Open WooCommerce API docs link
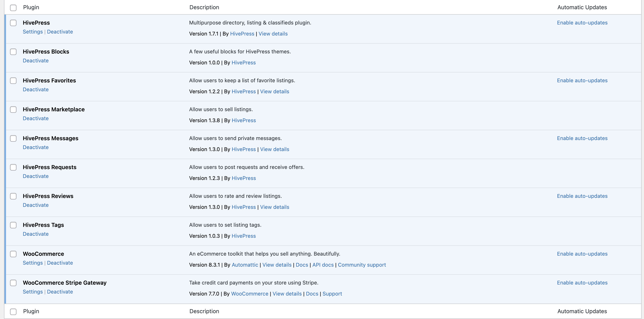The height and width of the screenshot is (319, 644). click(323, 265)
